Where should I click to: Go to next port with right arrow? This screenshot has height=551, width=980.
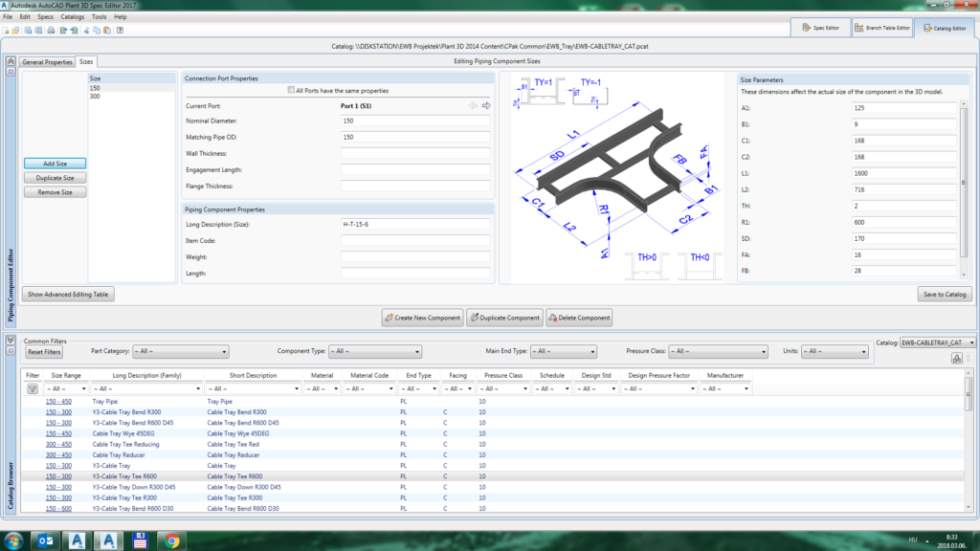pyautogui.click(x=486, y=105)
